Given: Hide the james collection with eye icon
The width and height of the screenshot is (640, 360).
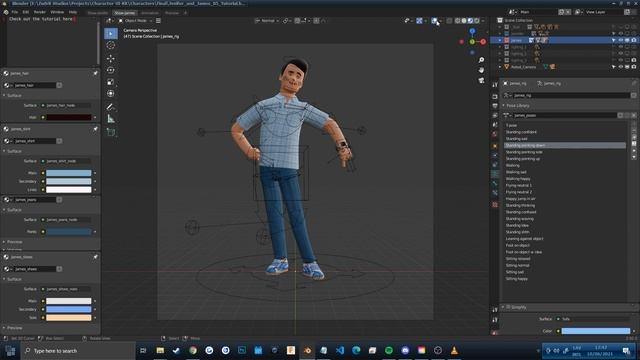Looking at the screenshot, I should [621, 40].
